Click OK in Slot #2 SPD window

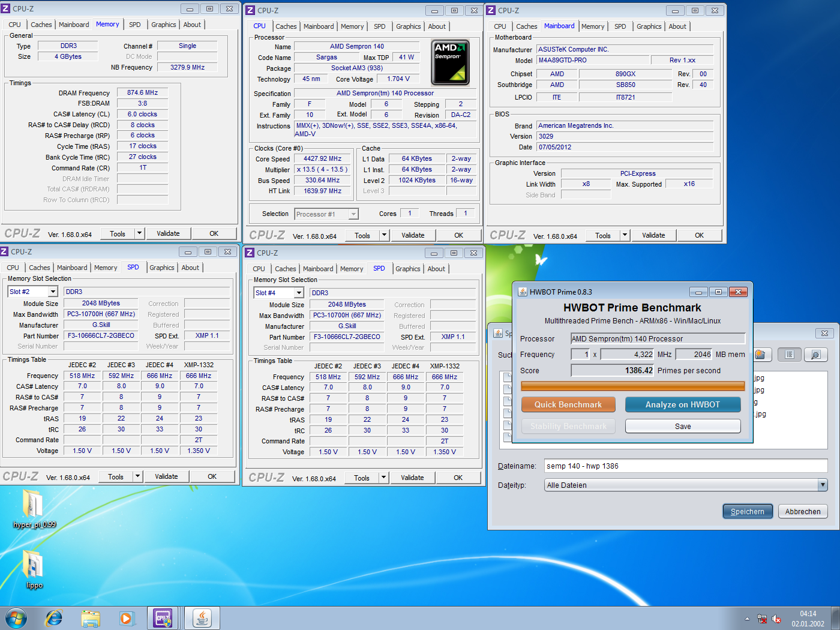(x=212, y=476)
